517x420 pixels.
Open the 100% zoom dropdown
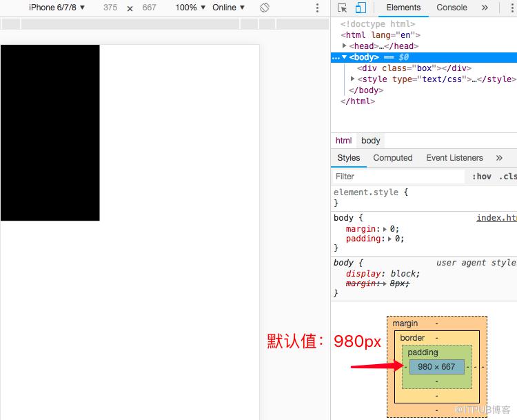point(190,8)
